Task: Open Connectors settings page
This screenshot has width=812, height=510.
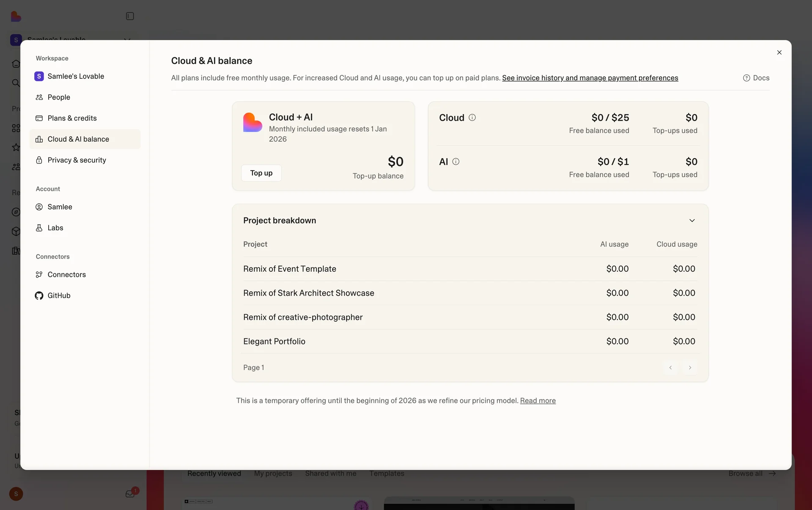Action: coord(66,275)
